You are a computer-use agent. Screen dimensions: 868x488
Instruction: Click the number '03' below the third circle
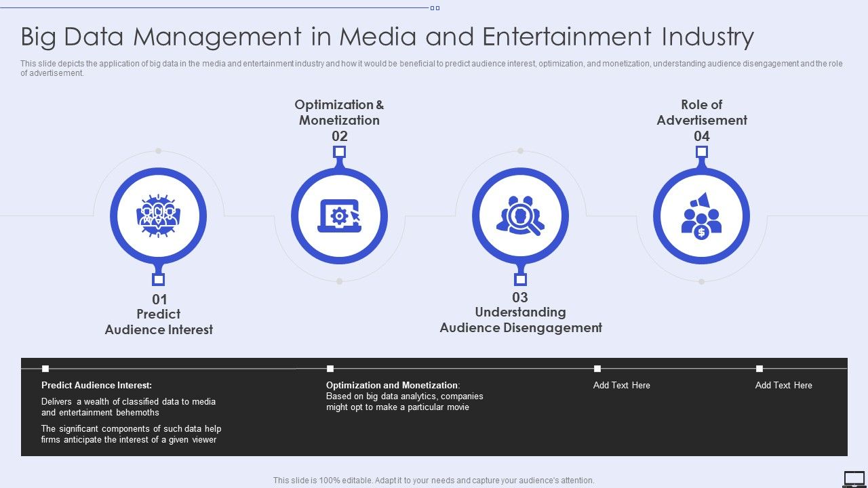pos(520,298)
